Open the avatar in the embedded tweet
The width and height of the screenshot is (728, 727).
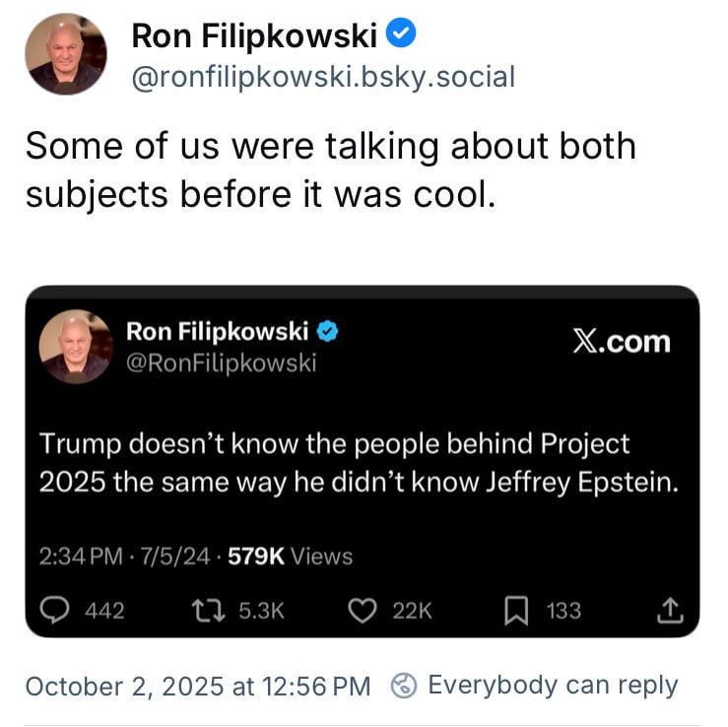tap(76, 347)
